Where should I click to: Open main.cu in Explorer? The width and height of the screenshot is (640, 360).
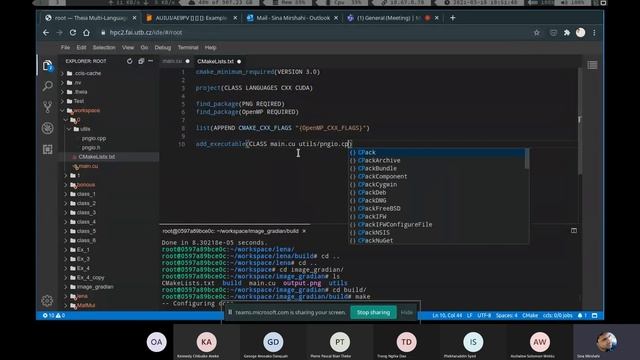[x=88, y=166]
